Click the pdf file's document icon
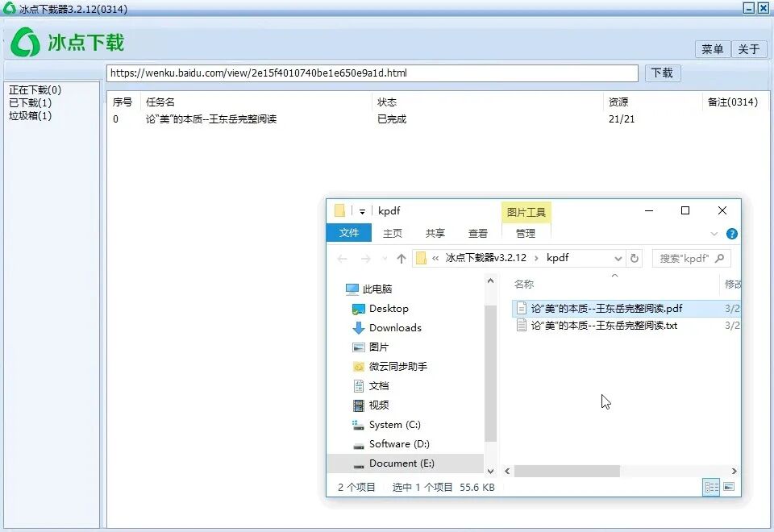The height and width of the screenshot is (532, 774). 522,309
